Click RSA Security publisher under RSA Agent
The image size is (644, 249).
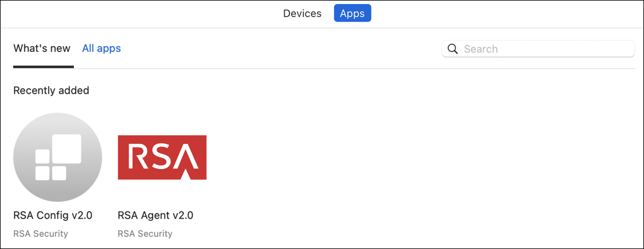coord(145,234)
